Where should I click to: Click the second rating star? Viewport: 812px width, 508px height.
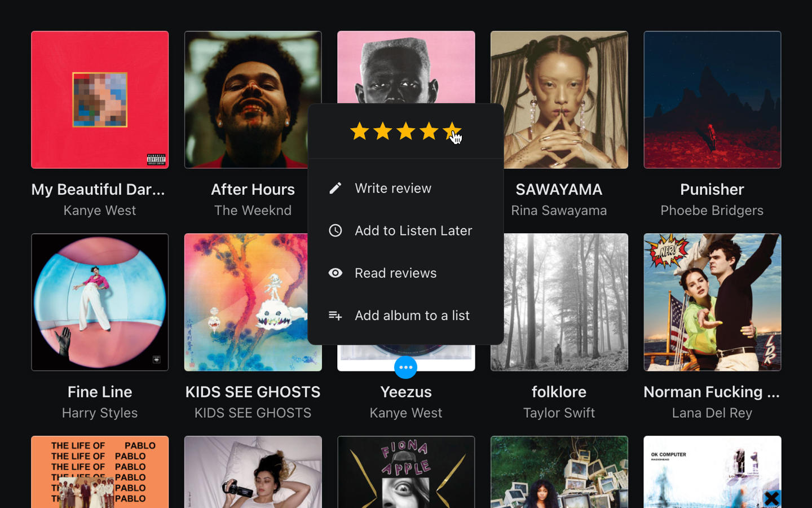point(382,132)
